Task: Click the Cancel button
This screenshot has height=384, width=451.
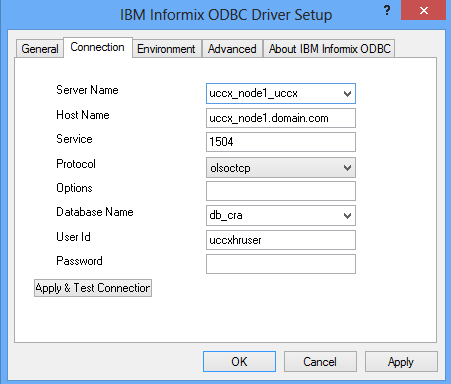Action: (x=320, y=361)
